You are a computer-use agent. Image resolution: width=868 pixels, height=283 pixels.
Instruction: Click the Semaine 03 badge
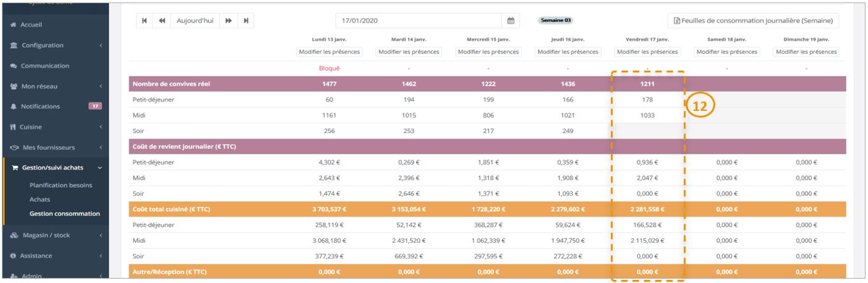tap(555, 20)
